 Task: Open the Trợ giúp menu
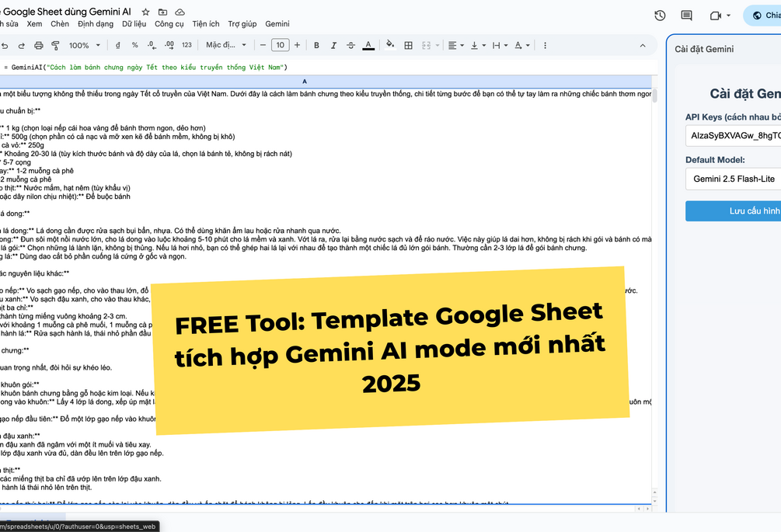tap(242, 24)
